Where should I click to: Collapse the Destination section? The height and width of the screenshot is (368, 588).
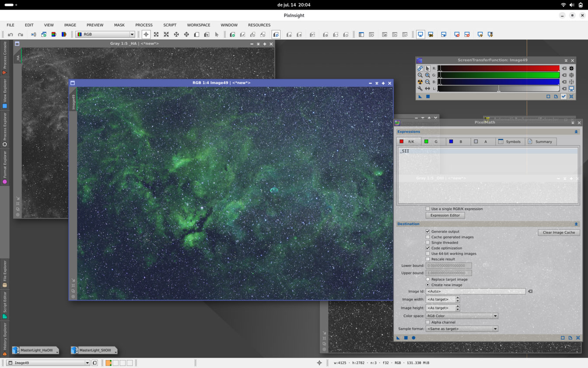click(x=576, y=224)
